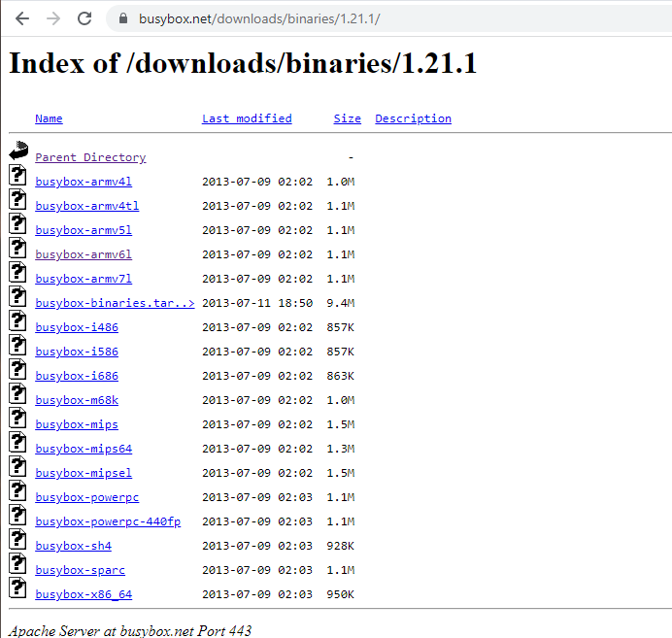
Task: Download the busybox-i686 binary
Action: tap(77, 376)
